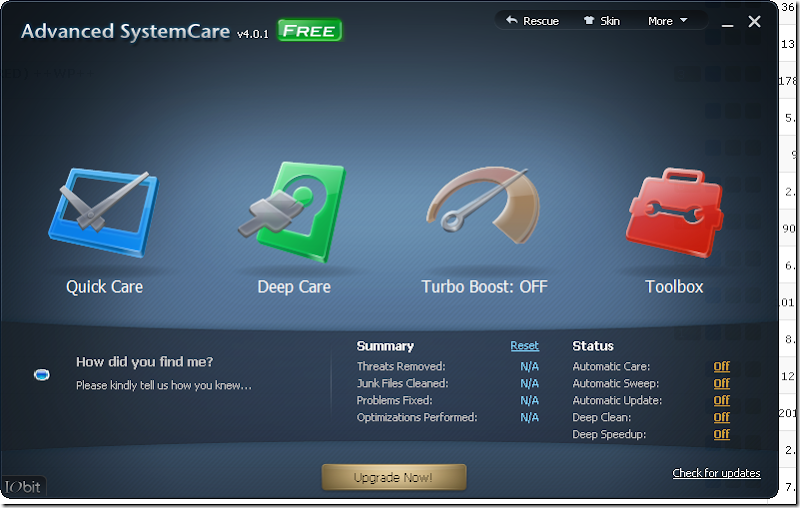
Task: Click the Deep Care label
Action: point(294,287)
